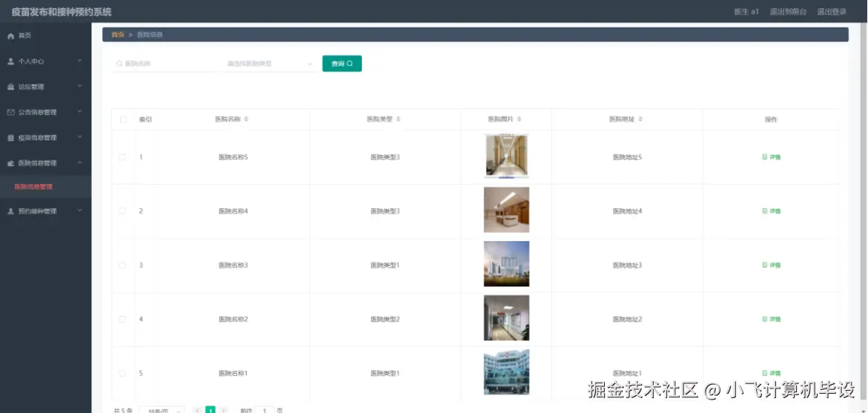Screen dimensions: 868x413
Task: Click the 医生 a1 user label in the top bar
Action: coord(746,12)
